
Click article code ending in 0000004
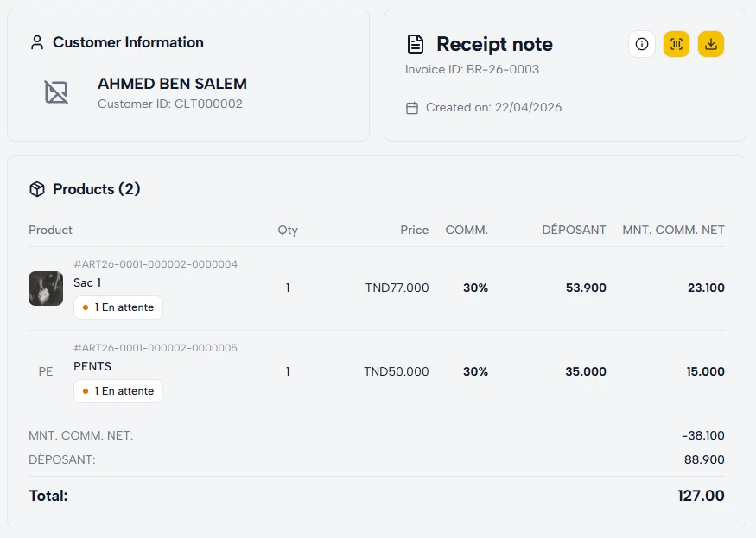coord(156,264)
